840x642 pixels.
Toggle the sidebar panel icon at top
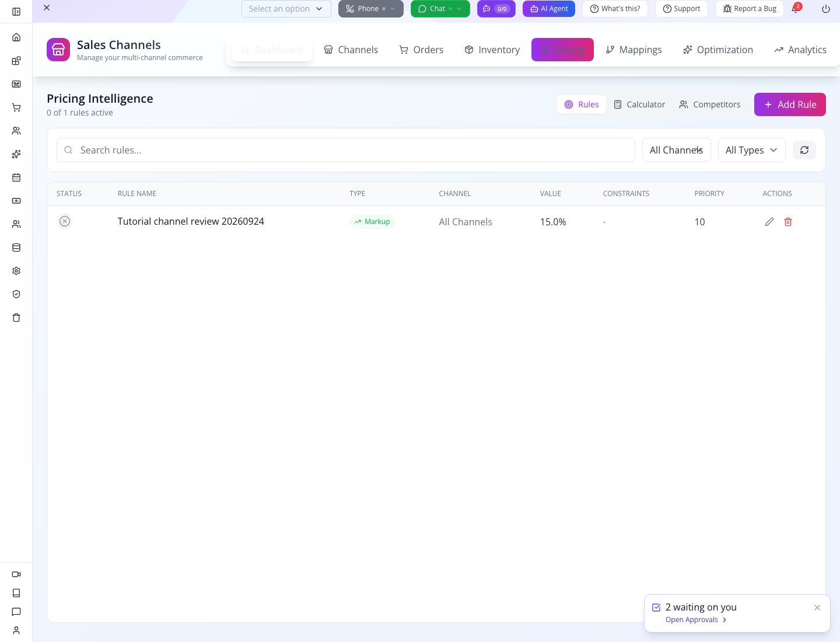(x=16, y=12)
